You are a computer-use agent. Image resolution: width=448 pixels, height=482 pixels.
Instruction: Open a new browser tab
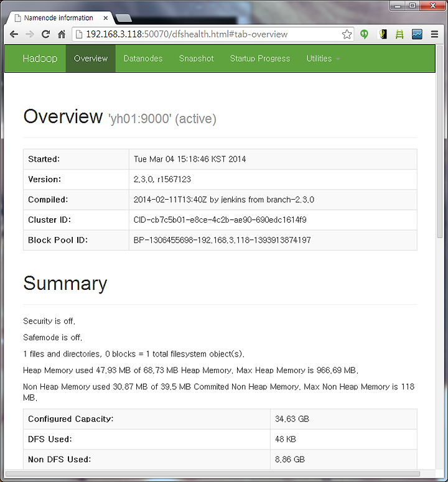[124, 18]
